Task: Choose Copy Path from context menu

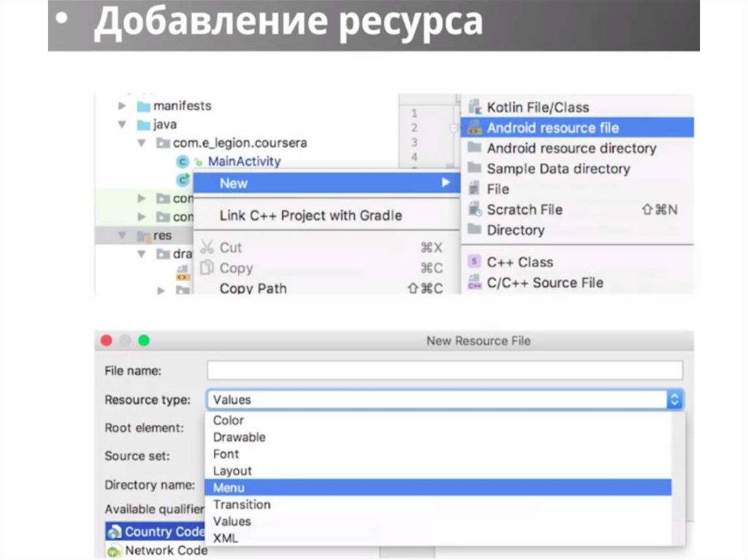Action: click(253, 288)
